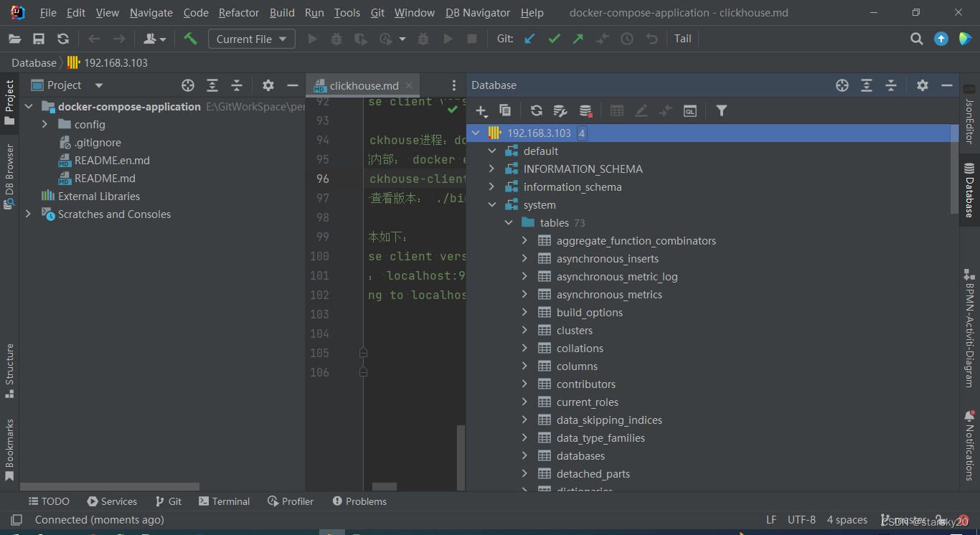The image size is (980, 535).
Task: Click the debug icon in the main toolbar
Action: click(x=336, y=39)
